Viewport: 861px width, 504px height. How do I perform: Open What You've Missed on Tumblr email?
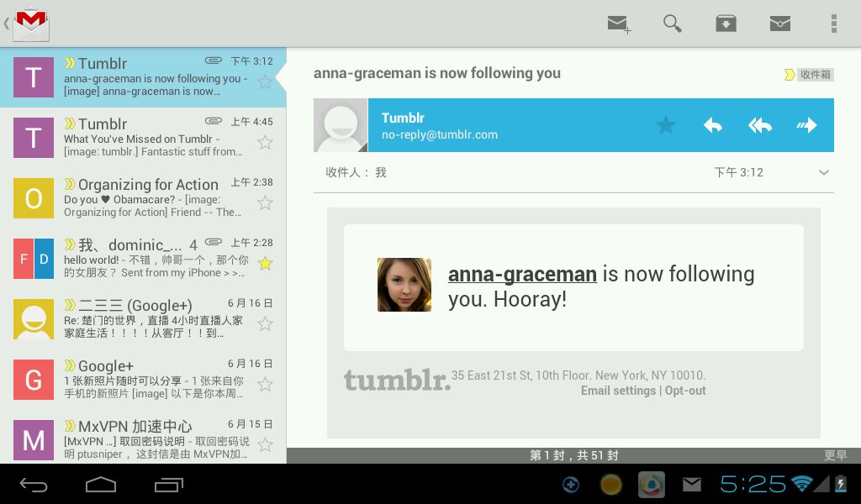143,138
